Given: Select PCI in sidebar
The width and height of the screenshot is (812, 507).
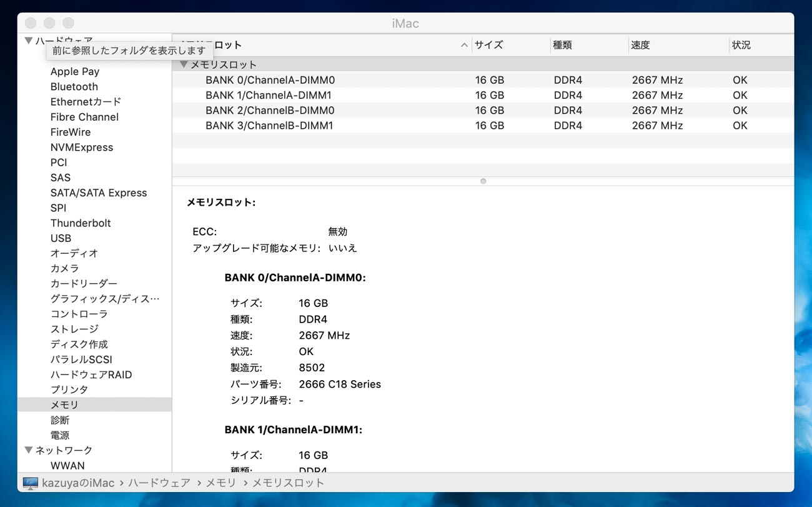Looking at the screenshot, I should 59,162.
